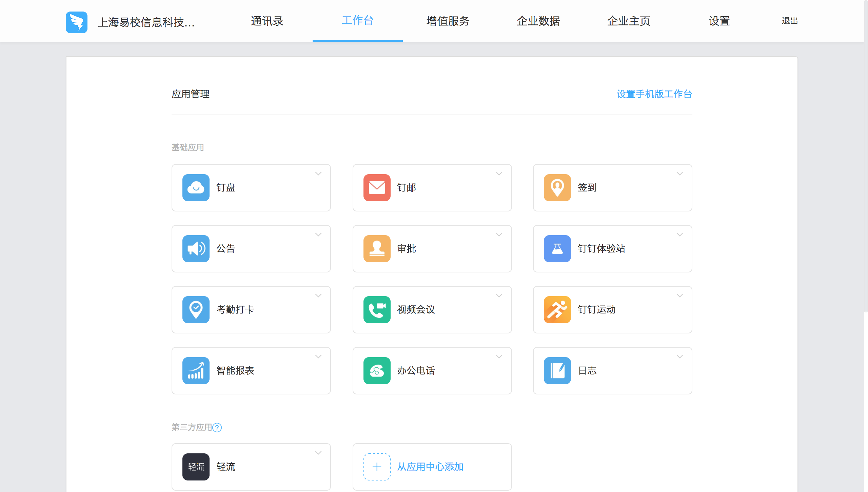Viewport: 868px width, 492px height.
Task: Click the 视频会议 app label
Action: (x=416, y=309)
